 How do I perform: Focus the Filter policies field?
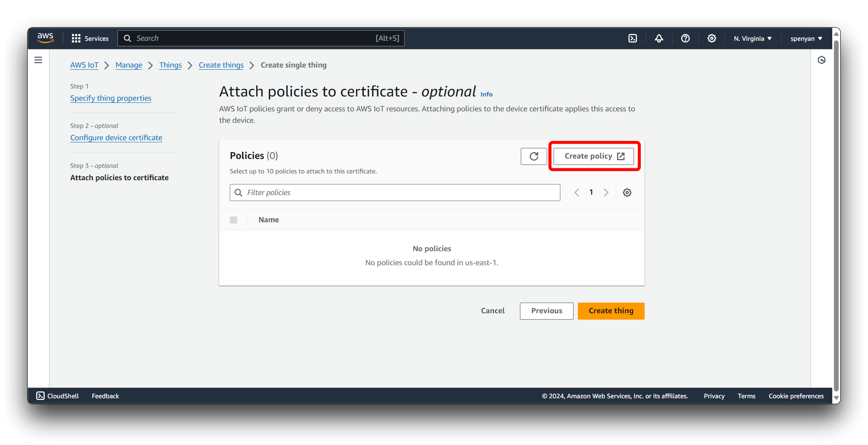pyautogui.click(x=395, y=193)
